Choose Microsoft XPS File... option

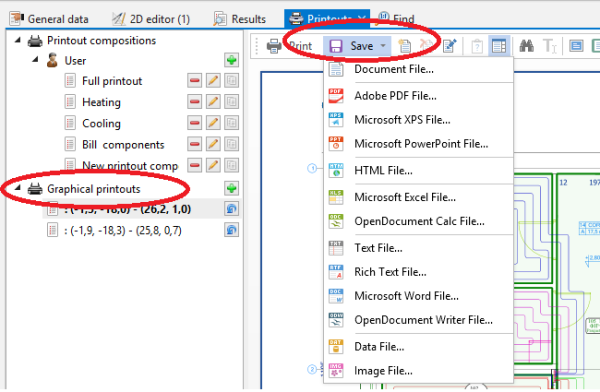[418, 120]
